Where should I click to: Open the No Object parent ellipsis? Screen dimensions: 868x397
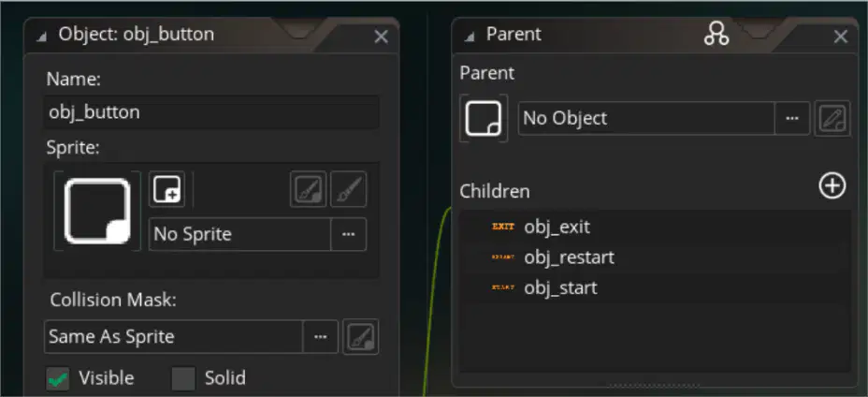tap(792, 118)
